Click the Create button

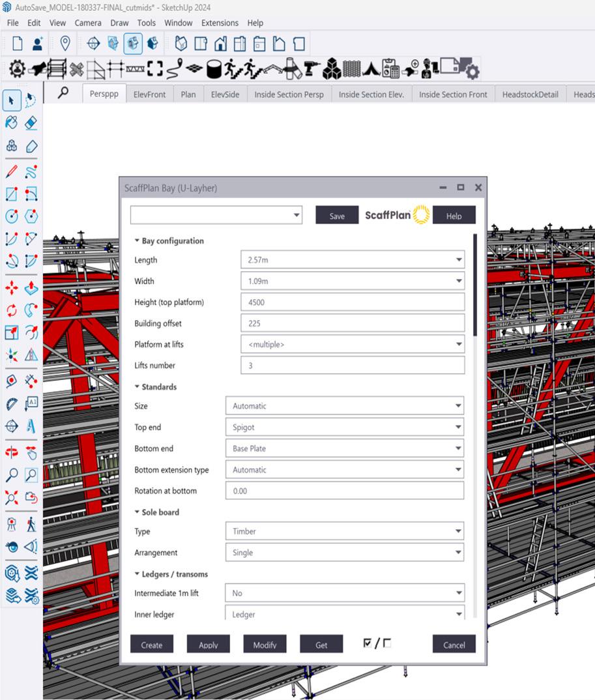tap(152, 644)
